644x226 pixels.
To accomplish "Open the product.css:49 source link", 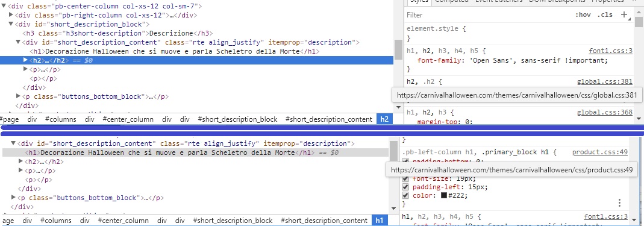I will click(599, 152).
